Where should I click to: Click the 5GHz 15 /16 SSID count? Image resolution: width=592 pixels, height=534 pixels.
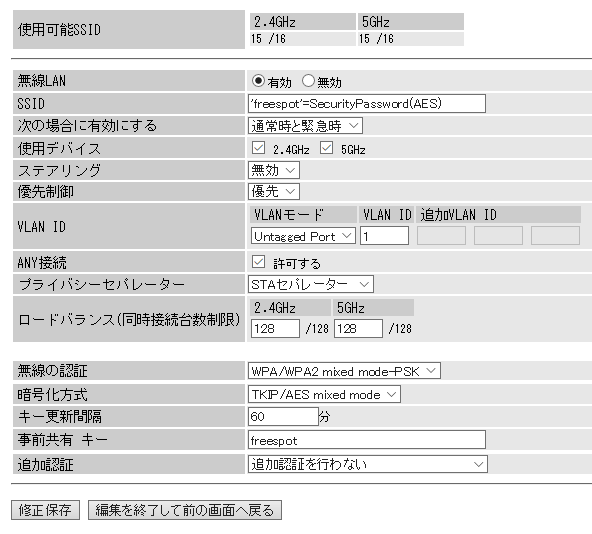click(x=376, y=39)
